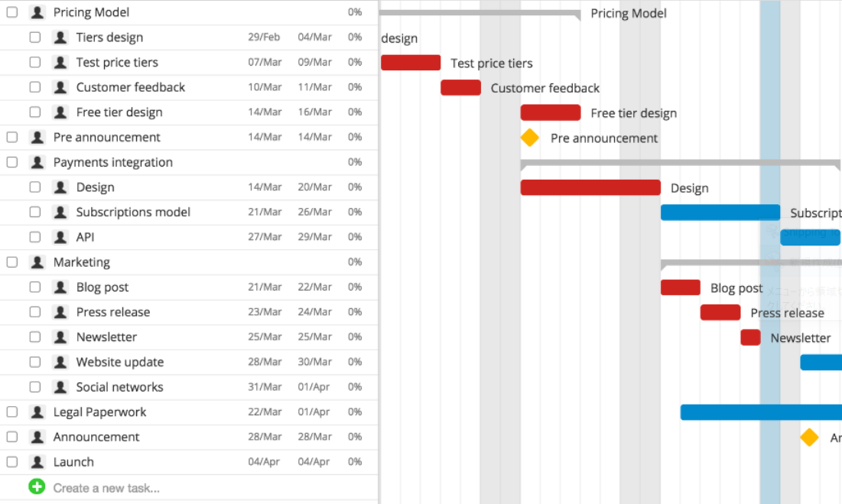
Task: Click the red Design task bar
Action: tap(590, 187)
